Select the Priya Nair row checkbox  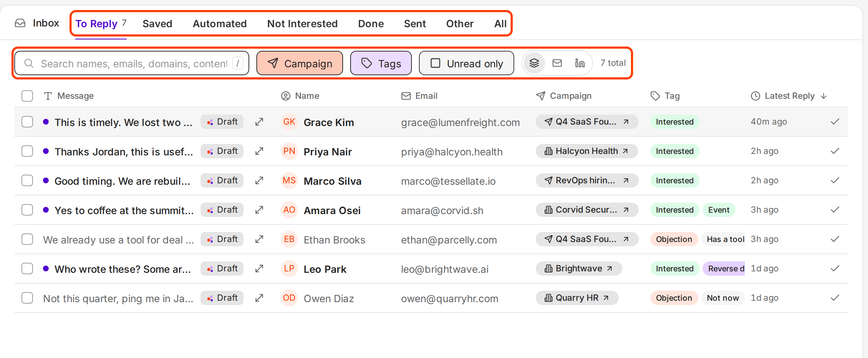point(27,151)
